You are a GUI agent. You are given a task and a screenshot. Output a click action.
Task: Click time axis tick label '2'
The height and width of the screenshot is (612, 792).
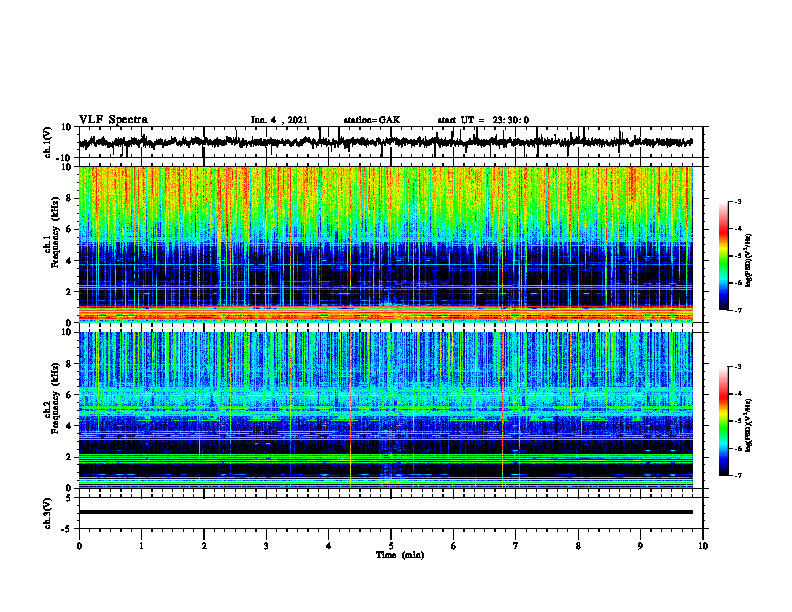click(204, 546)
